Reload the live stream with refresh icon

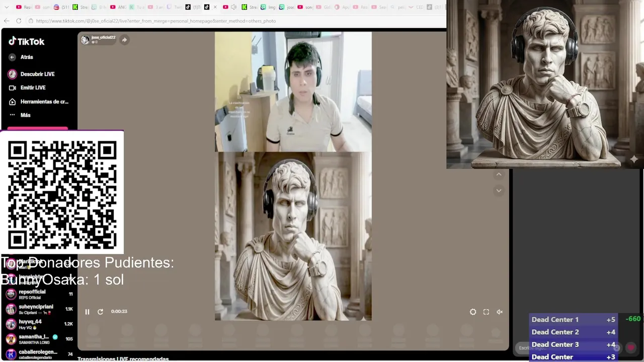pyautogui.click(x=100, y=312)
